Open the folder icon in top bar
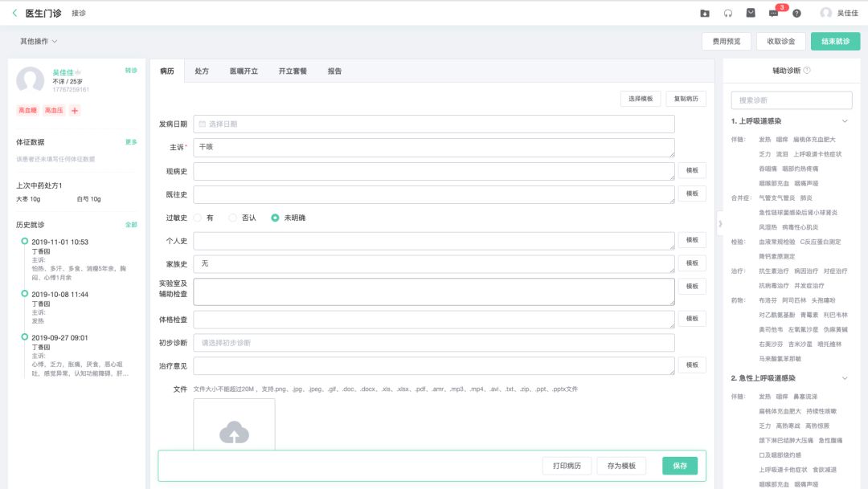868x489 pixels. (705, 14)
